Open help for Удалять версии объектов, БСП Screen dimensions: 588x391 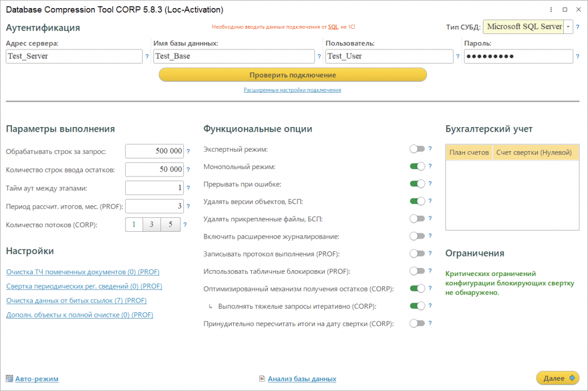pyautogui.click(x=430, y=201)
